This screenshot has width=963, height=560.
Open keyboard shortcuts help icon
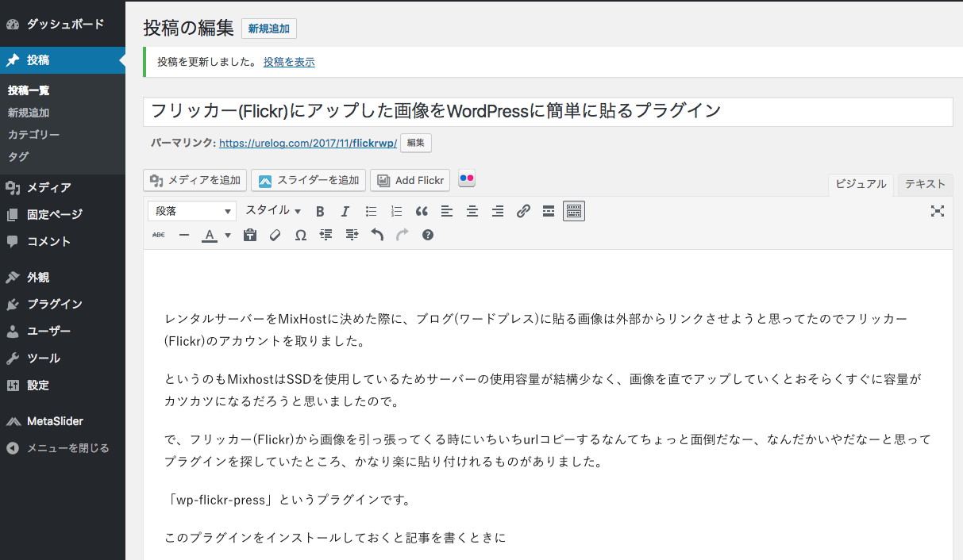428,235
